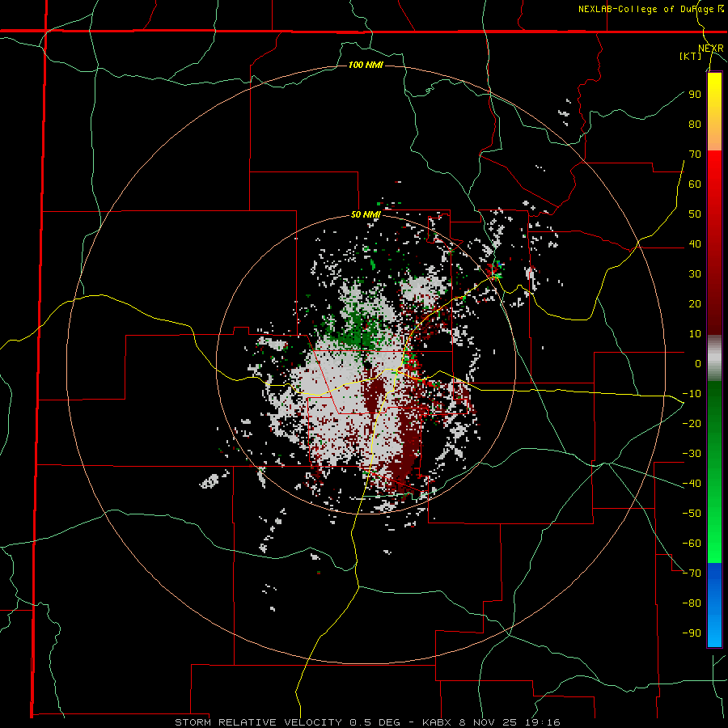Click the -80 value on velocity scale
The height and width of the screenshot is (728, 728).
pyautogui.click(x=692, y=603)
